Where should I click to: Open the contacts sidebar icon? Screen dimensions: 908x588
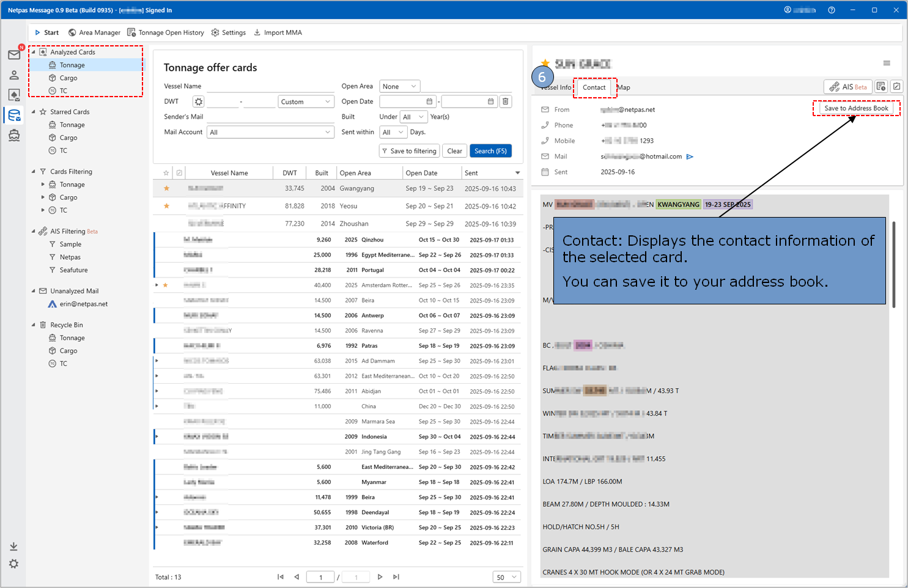pyautogui.click(x=14, y=75)
